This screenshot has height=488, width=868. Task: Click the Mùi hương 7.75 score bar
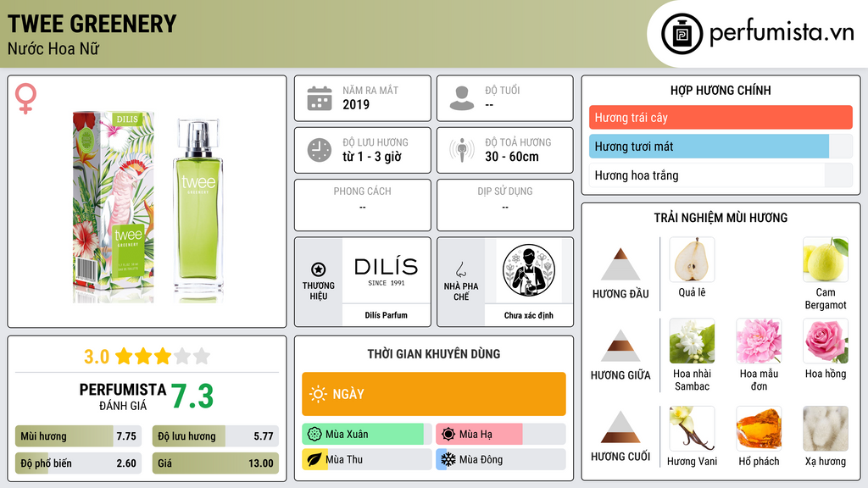click(x=79, y=436)
